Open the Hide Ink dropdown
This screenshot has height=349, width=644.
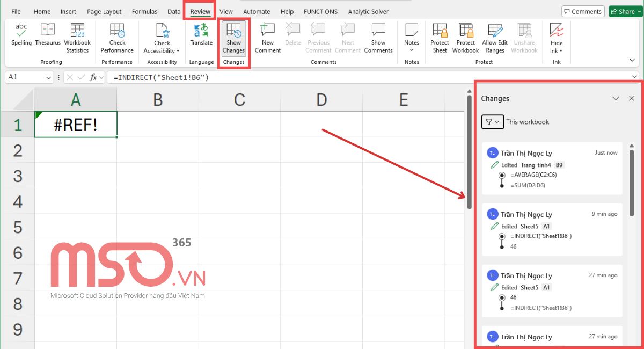557,38
